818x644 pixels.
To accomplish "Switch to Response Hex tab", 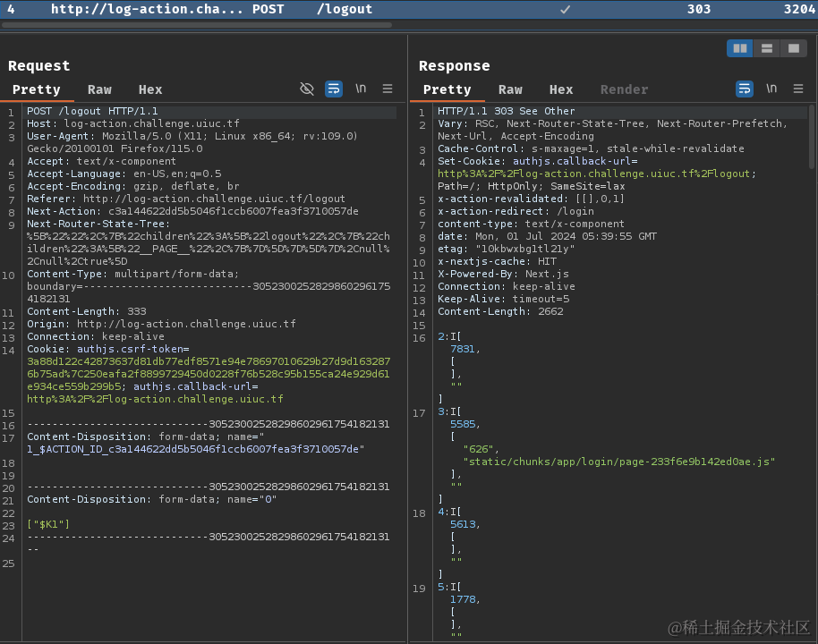I will tap(561, 89).
